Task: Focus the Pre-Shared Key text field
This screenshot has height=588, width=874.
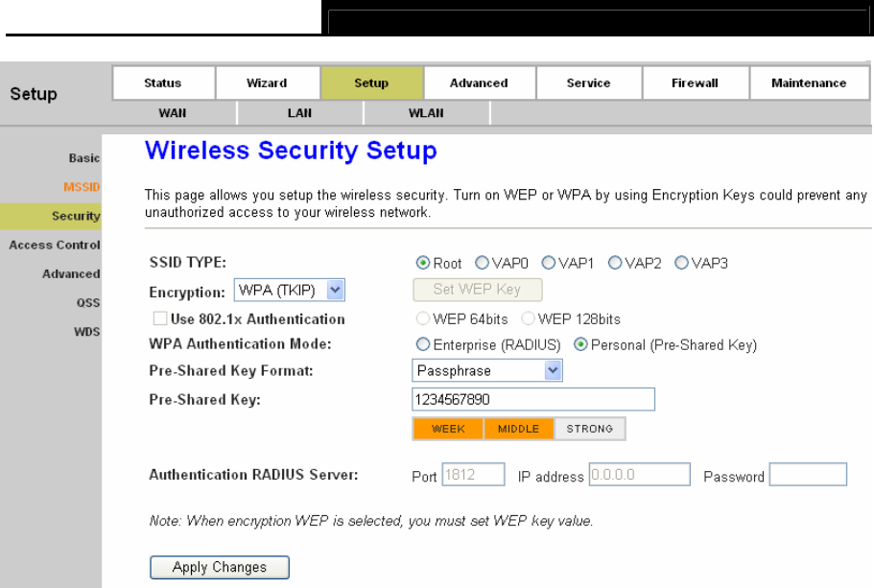Action: pos(533,399)
